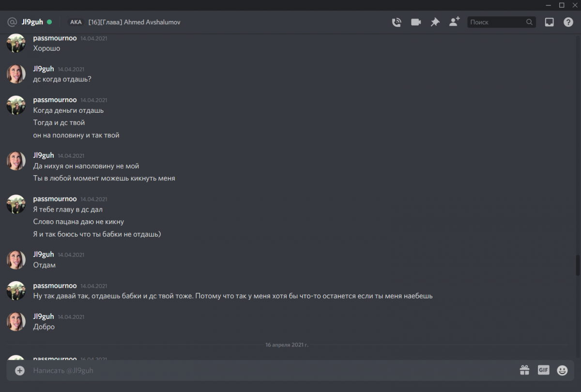Open the inbox
Screen dimensions: 581x392
[549, 22]
